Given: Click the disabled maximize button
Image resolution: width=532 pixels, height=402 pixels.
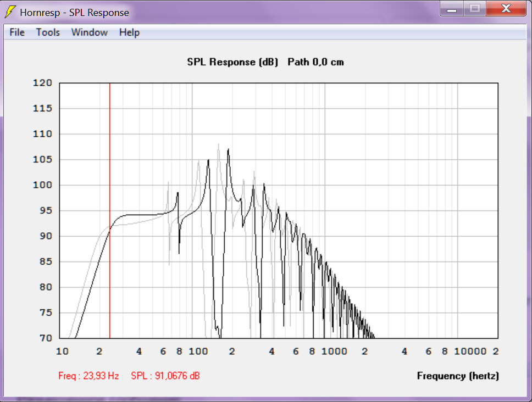Looking at the screenshot, I should 475,8.
